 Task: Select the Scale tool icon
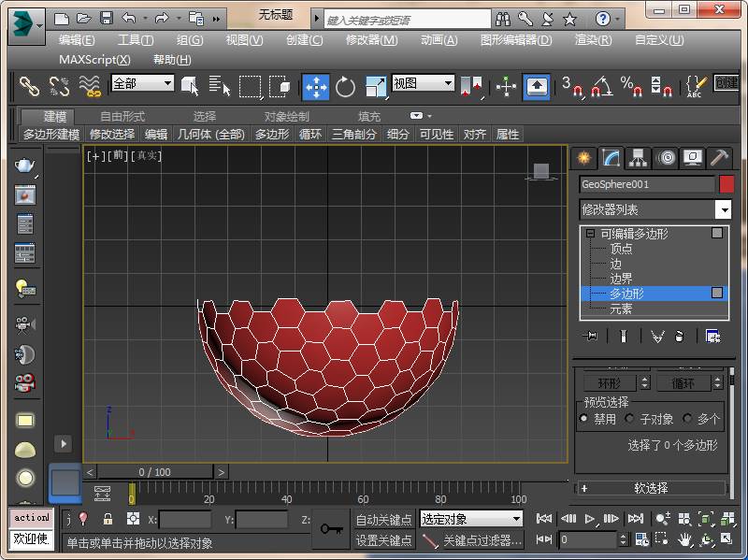pos(376,87)
